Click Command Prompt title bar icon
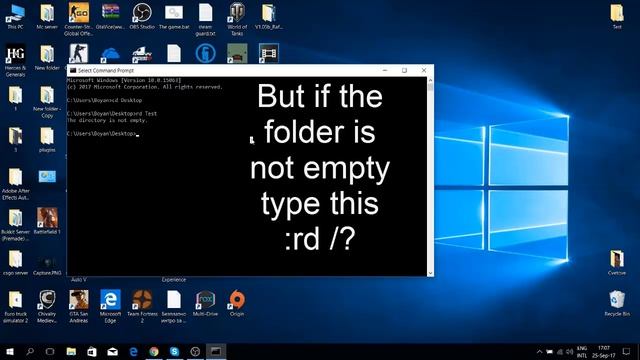 click(x=73, y=71)
